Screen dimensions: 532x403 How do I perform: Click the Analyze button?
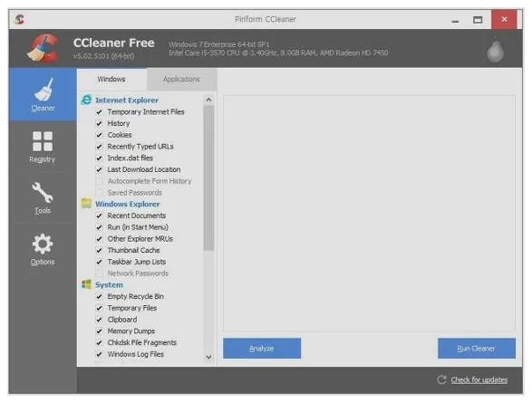262,348
